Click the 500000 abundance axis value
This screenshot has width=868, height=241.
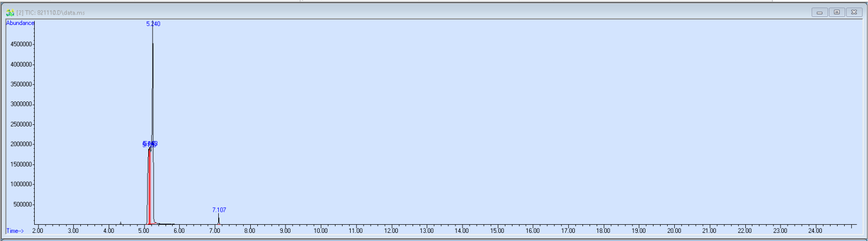point(23,205)
